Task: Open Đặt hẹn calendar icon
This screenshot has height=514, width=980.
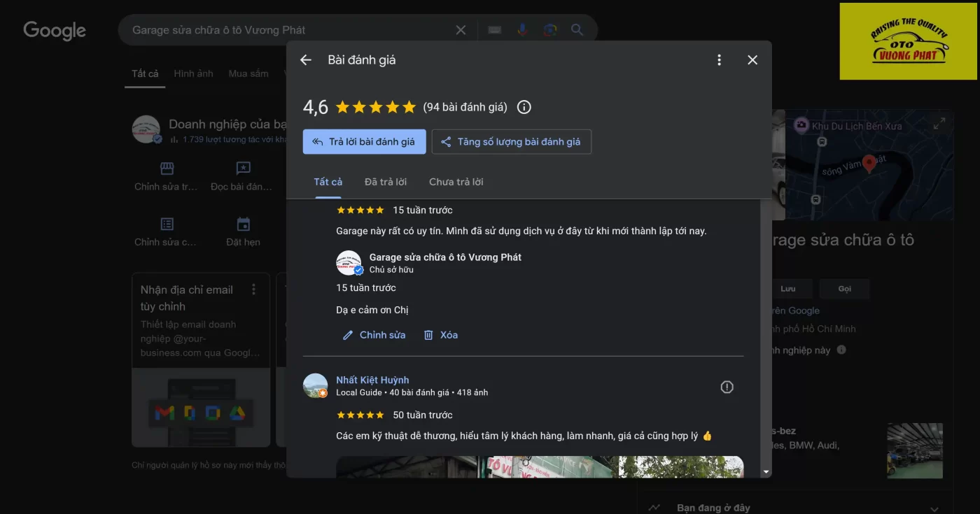Action: coord(243,224)
